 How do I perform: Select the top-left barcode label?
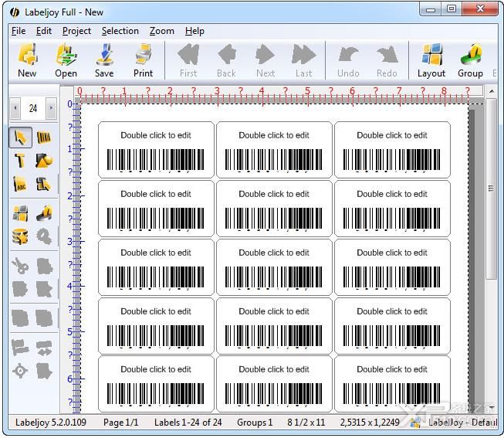coord(156,150)
